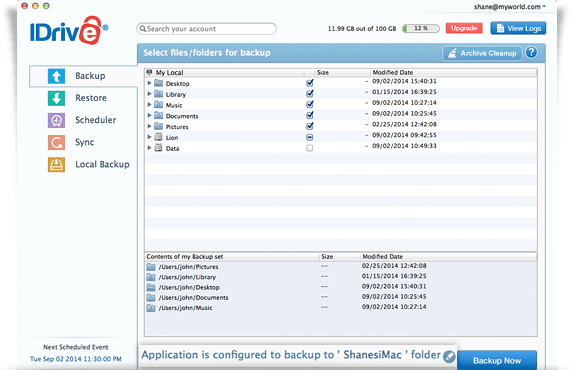Switch to the Scheduler tab

click(83, 120)
